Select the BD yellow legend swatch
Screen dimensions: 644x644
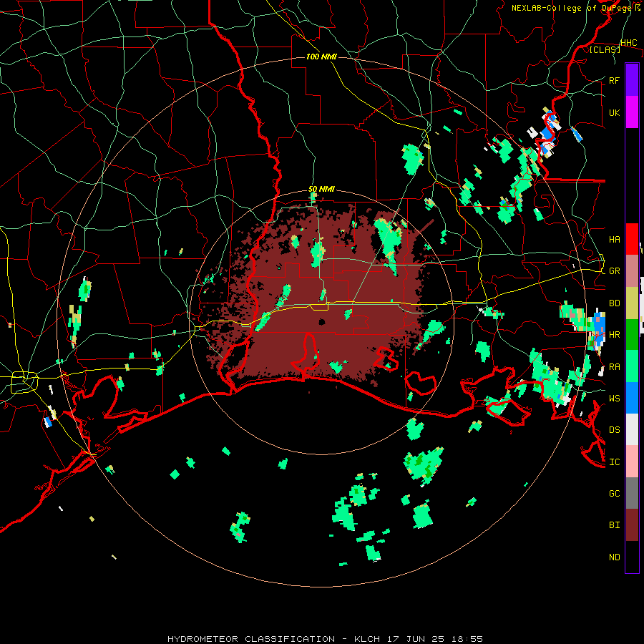(x=632, y=303)
